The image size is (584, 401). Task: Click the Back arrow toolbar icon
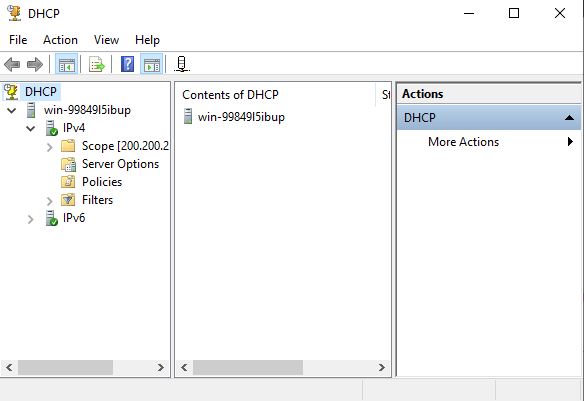tap(12, 64)
